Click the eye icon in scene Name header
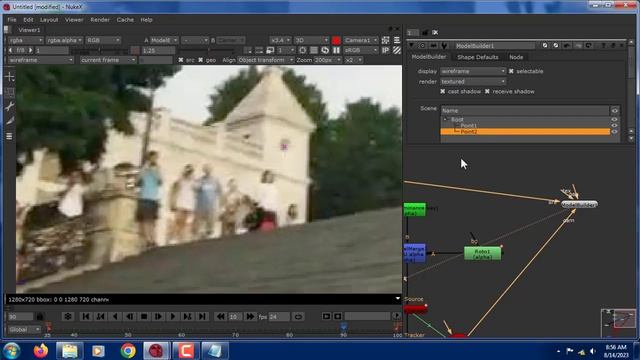This screenshot has height=360, width=640. (x=614, y=111)
